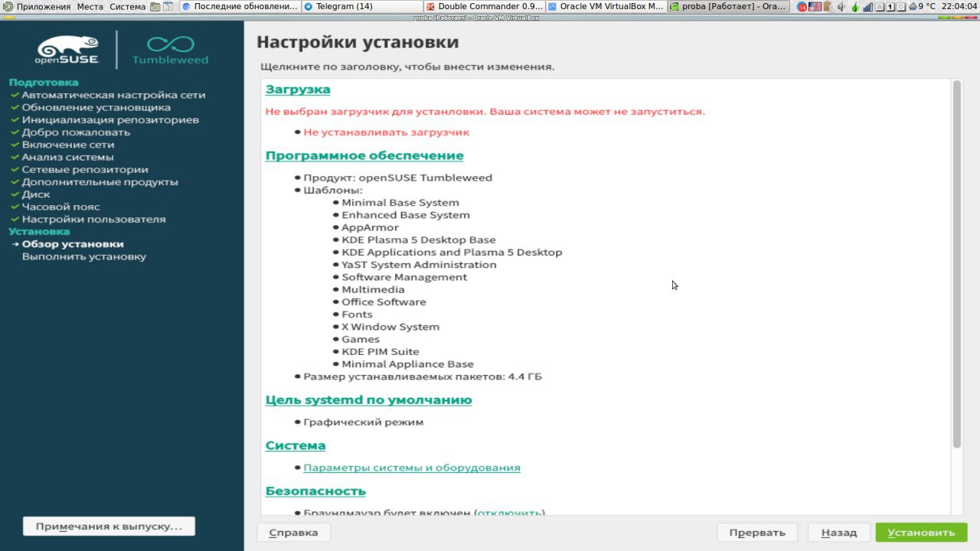Open the Загрузка section heading
980x551 pixels.
coord(298,89)
